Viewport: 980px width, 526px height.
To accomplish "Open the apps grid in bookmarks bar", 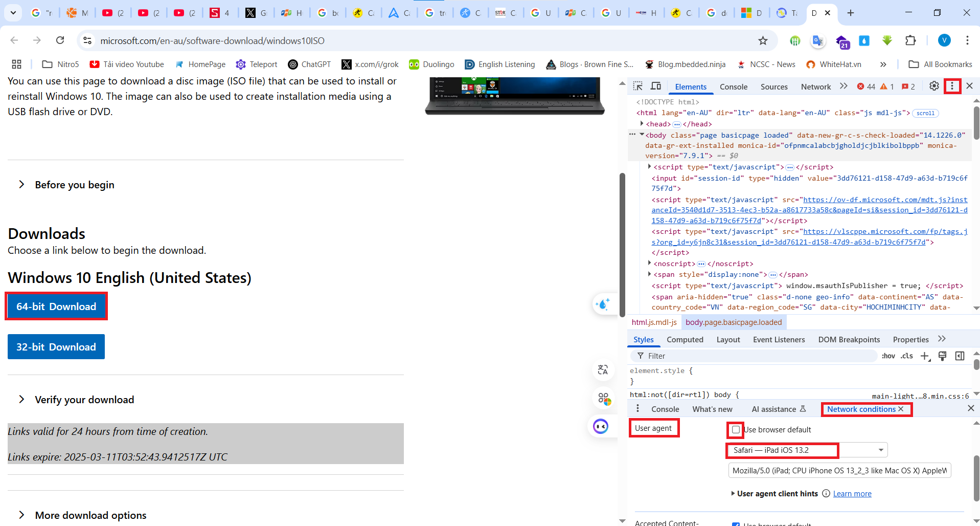I will tap(16, 64).
